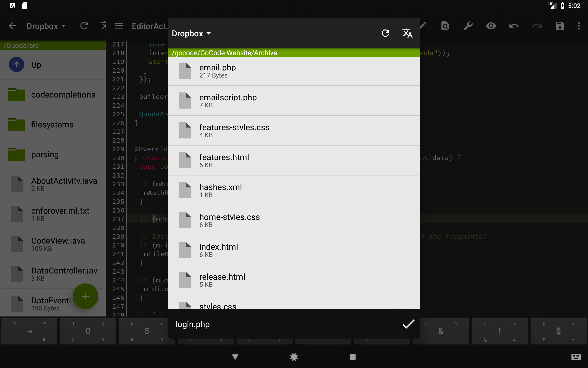The width and height of the screenshot is (588, 368).
Task: Redo the last edit
Action: (x=537, y=26)
